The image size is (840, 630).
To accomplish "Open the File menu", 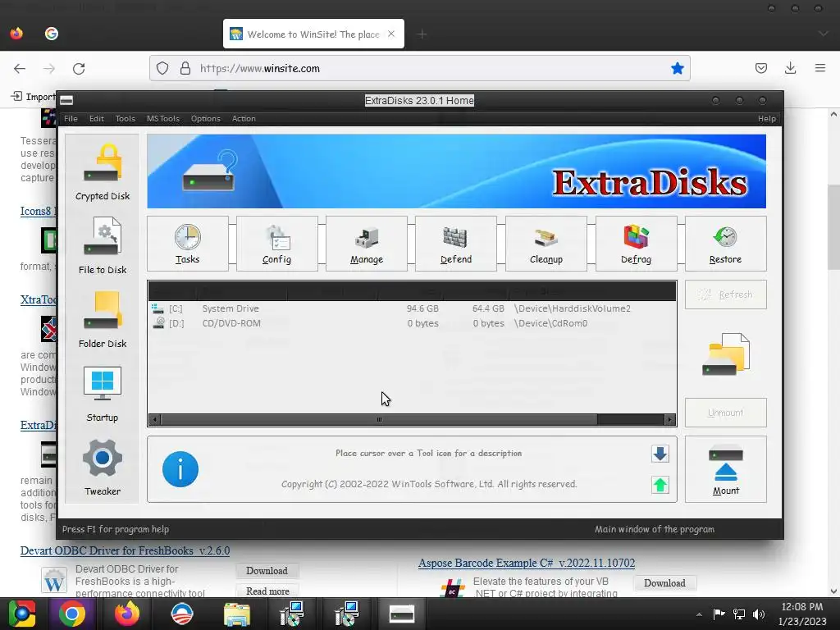I will tap(71, 118).
